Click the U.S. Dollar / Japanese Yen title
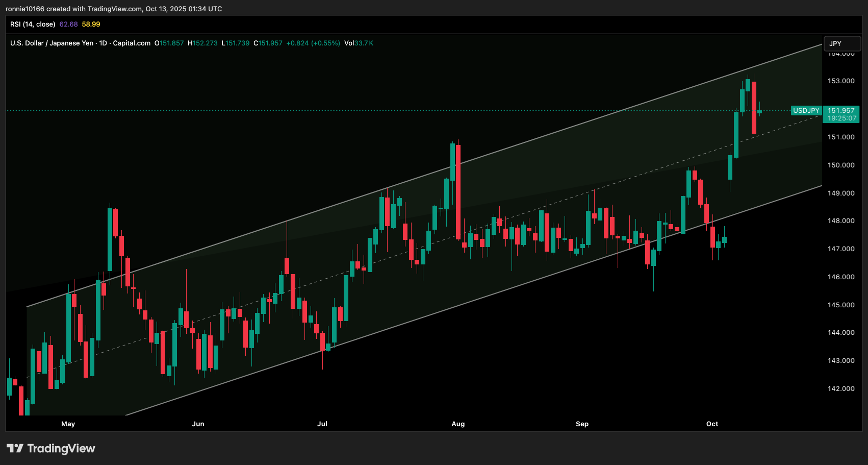The height and width of the screenshot is (465, 868). pos(52,43)
